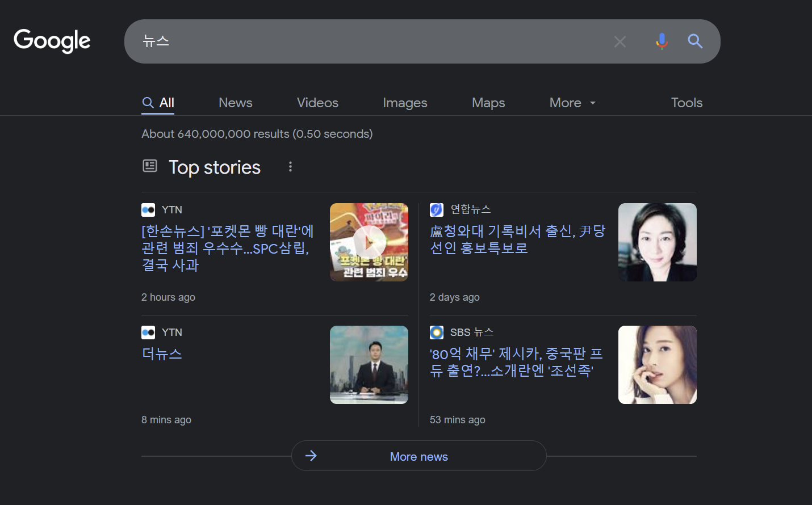
Task: Open the 포켓몬 빵 대란 YTN headline
Action: (x=228, y=248)
